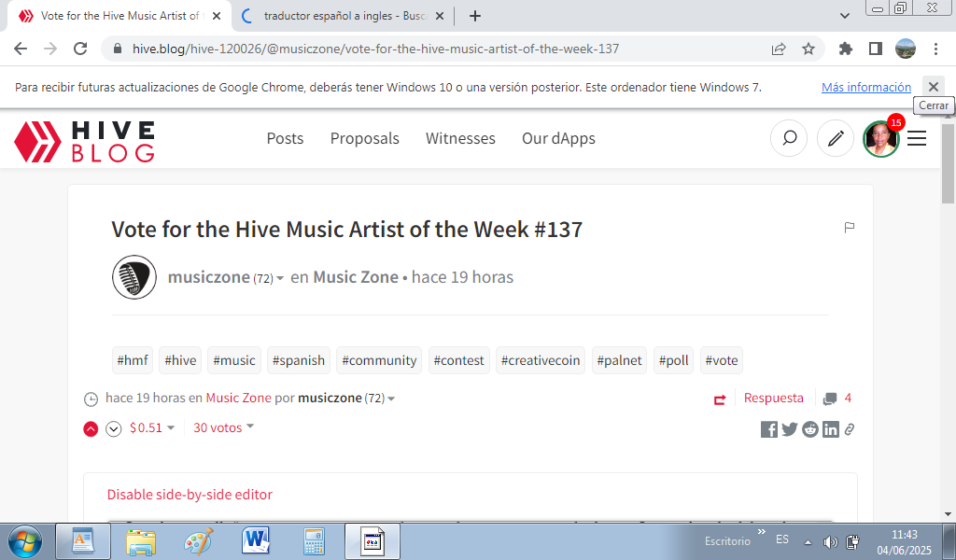The height and width of the screenshot is (560, 956).
Task: Share post on Facebook
Action: pyautogui.click(x=769, y=429)
